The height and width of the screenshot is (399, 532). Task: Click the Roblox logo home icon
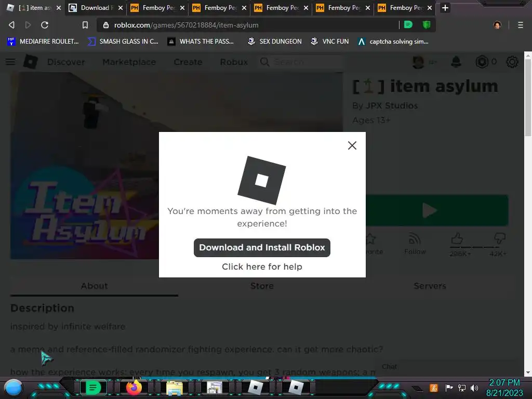click(31, 62)
